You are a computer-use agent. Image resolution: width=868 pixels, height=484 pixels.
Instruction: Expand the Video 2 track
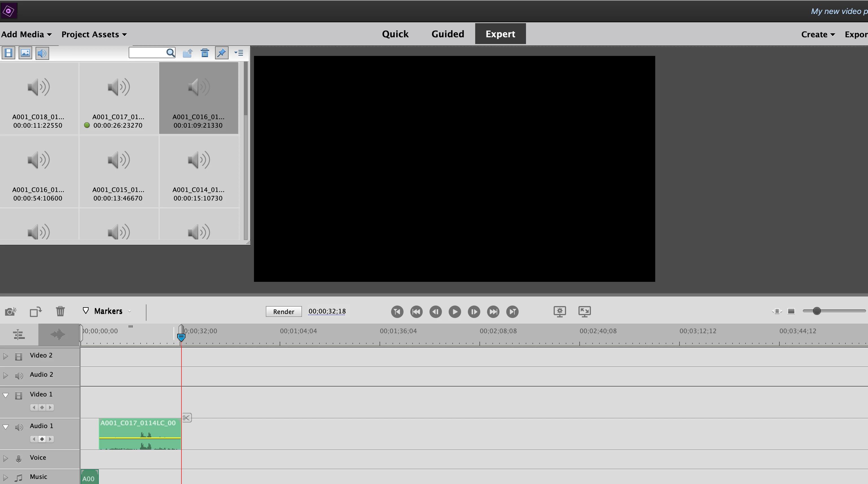[5, 356]
